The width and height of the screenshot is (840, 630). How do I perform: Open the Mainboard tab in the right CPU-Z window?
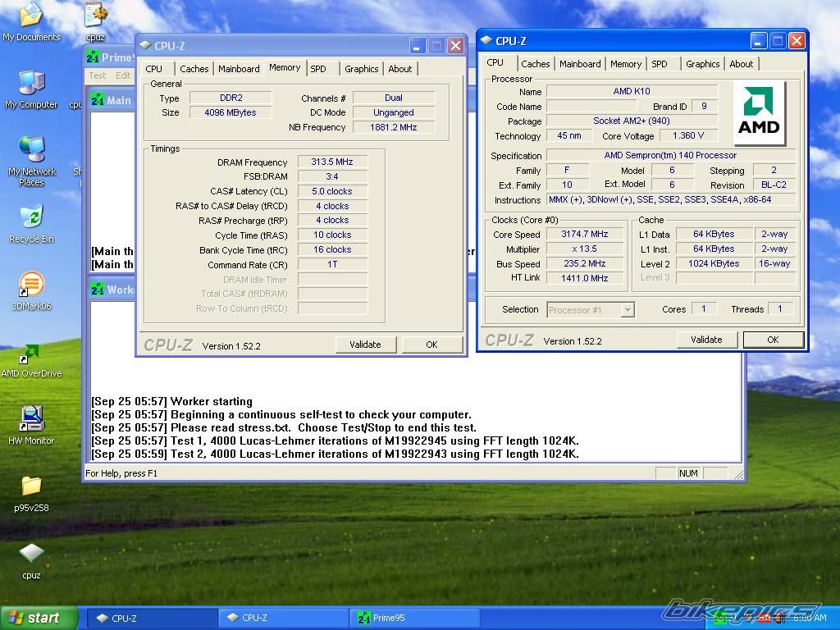(x=580, y=64)
